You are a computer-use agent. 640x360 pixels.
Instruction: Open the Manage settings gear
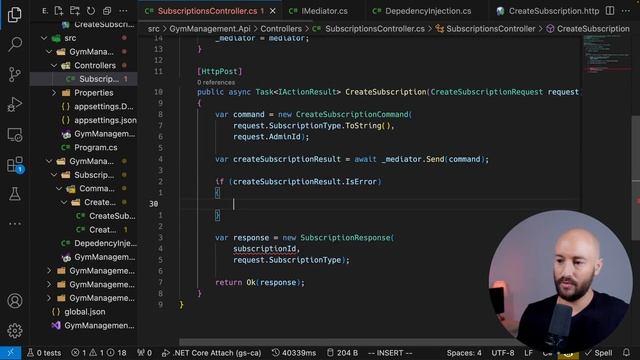click(15, 331)
